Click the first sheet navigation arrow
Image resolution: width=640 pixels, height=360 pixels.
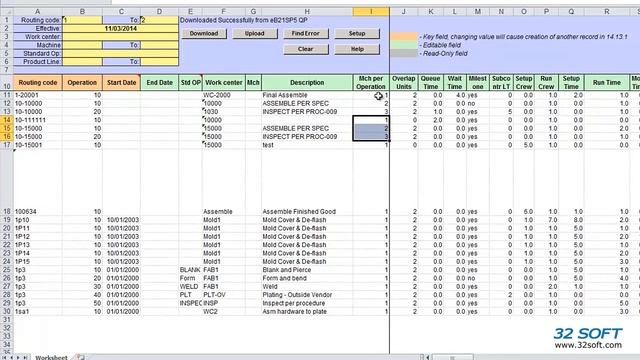[4, 357]
